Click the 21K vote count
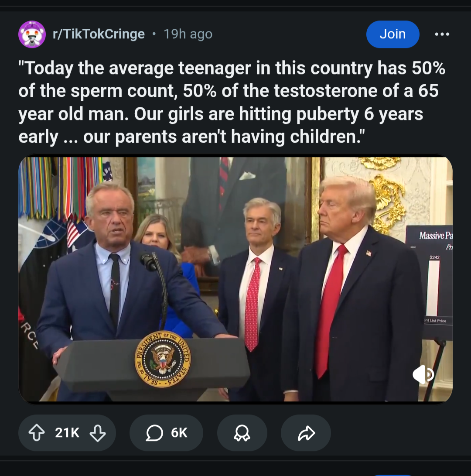This screenshot has width=471, height=476. [x=67, y=432]
